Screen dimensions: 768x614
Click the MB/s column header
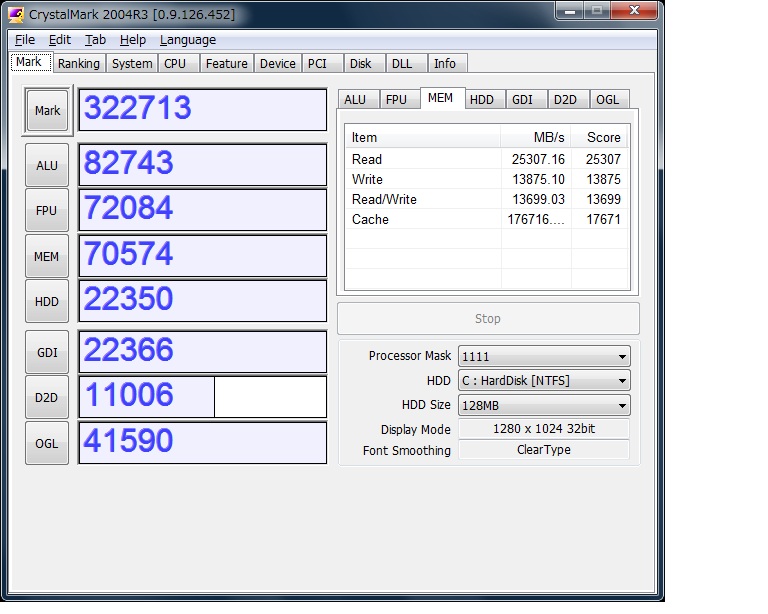[x=536, y=137]
